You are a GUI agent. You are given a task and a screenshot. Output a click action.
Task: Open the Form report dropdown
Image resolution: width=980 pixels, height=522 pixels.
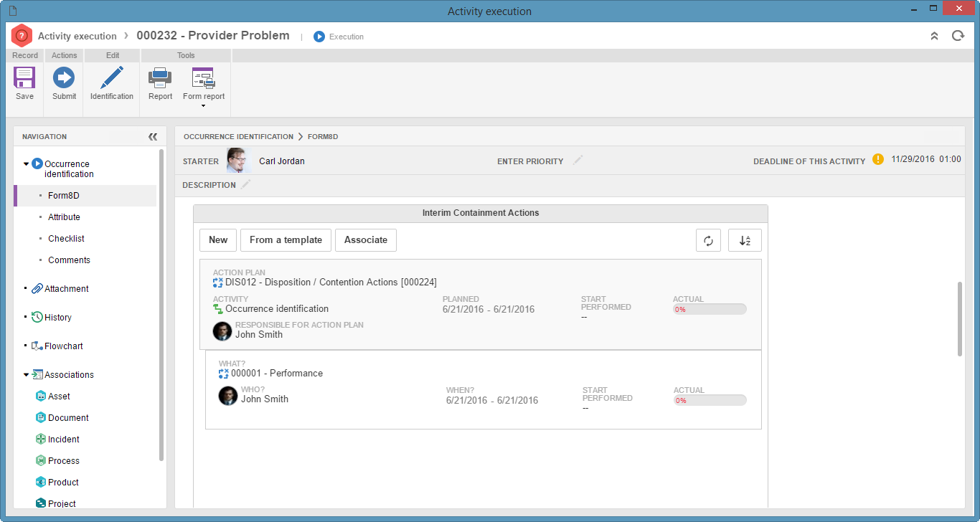click(204, 105)
